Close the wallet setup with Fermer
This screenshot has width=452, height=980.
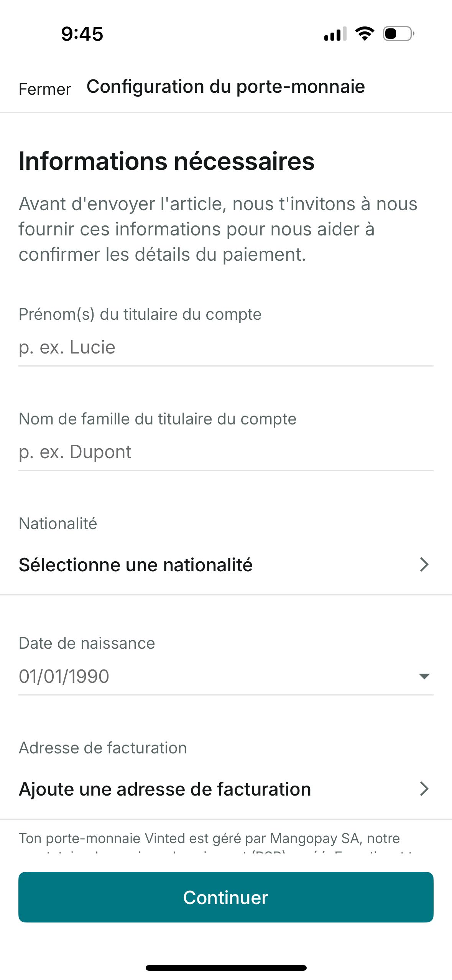[45, 89]
